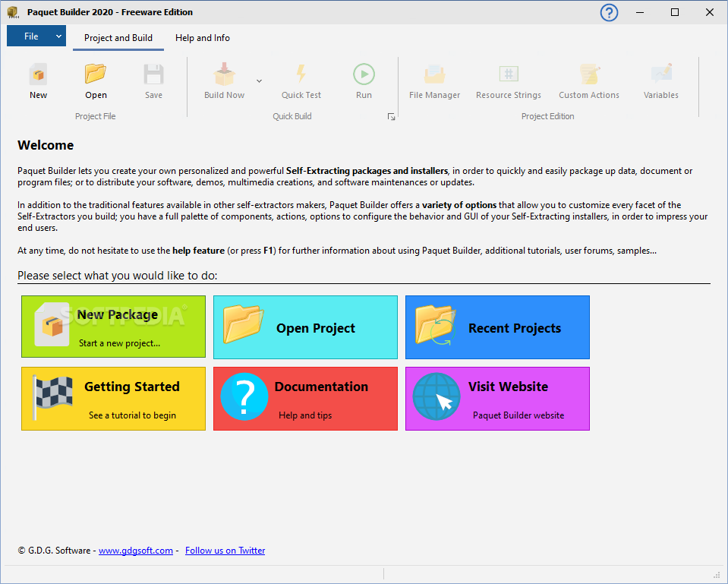Open the File Manager ribbon icon
This screenshot has height=584, width=728.
(434, 74)
